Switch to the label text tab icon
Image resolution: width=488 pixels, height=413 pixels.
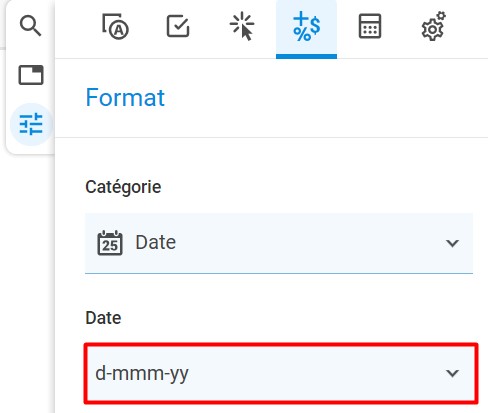coord(115,26)
